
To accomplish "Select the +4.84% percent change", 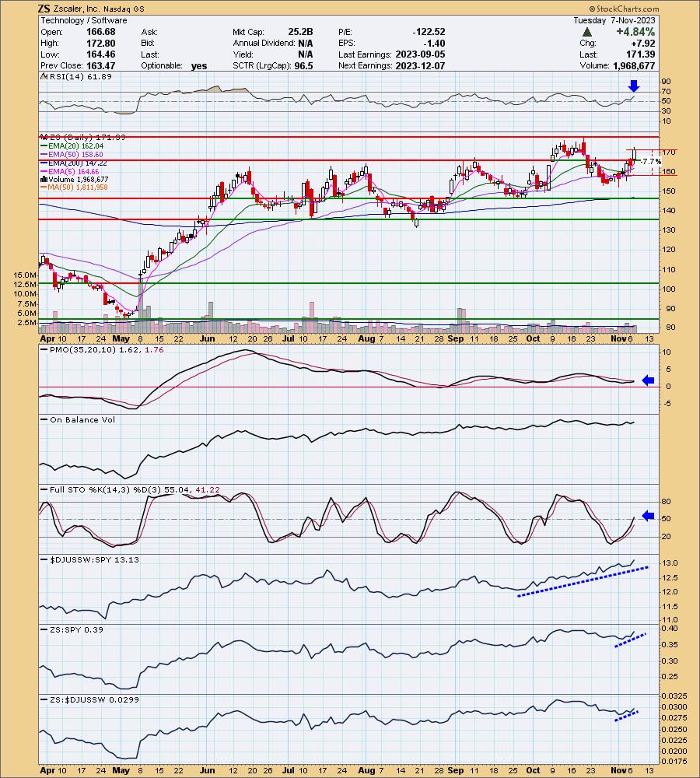I will (635, 32).
